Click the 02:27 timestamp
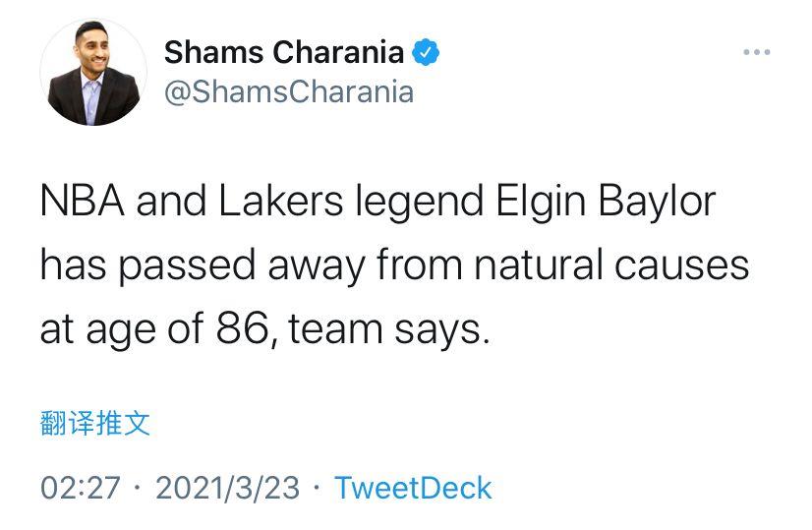Image resolution: width=812 pixels, height=530 pixels. (x=81, y=488)
